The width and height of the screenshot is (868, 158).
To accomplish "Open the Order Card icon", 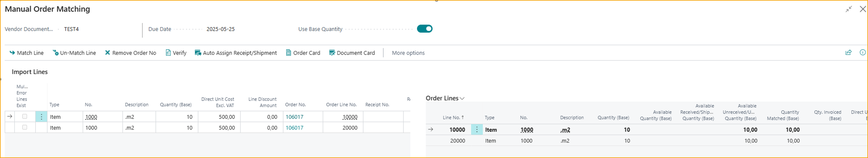I will pyautogui.click(x=288, y=53).
